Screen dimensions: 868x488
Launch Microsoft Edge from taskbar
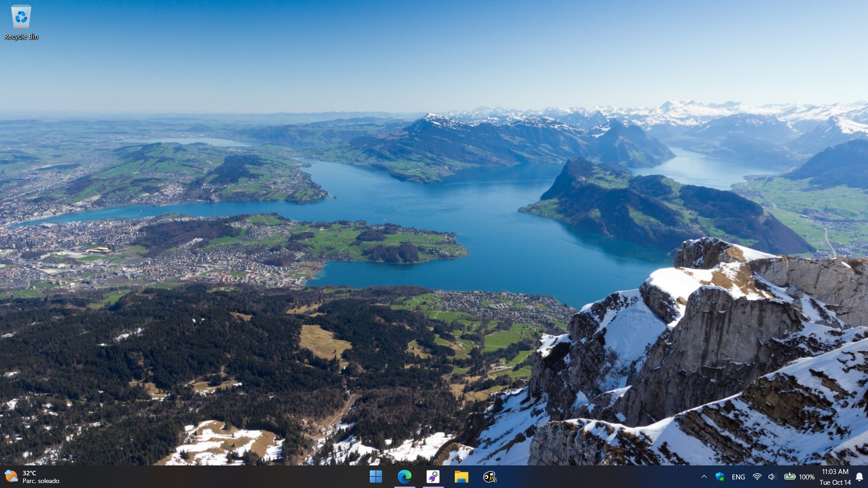tap(404, 476)
